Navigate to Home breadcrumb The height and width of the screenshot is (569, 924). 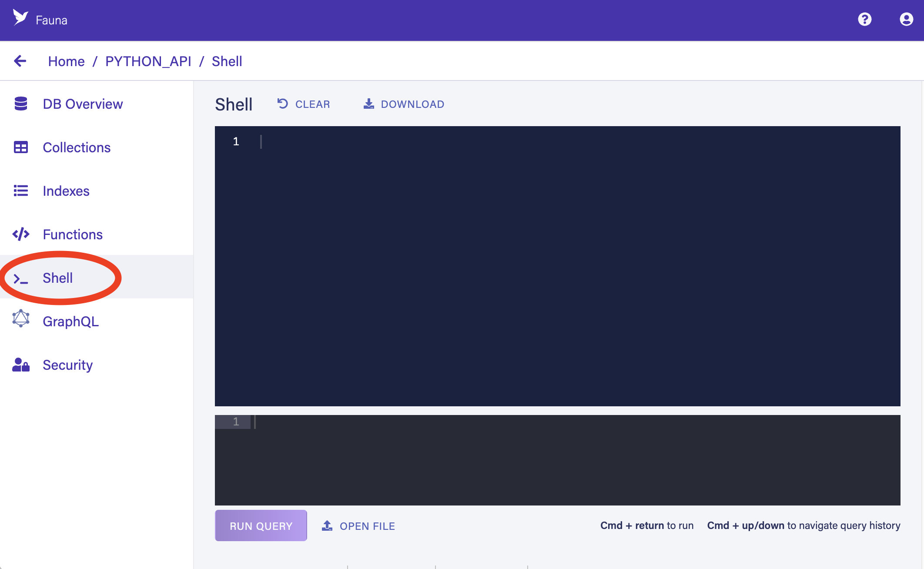point(67,61)
